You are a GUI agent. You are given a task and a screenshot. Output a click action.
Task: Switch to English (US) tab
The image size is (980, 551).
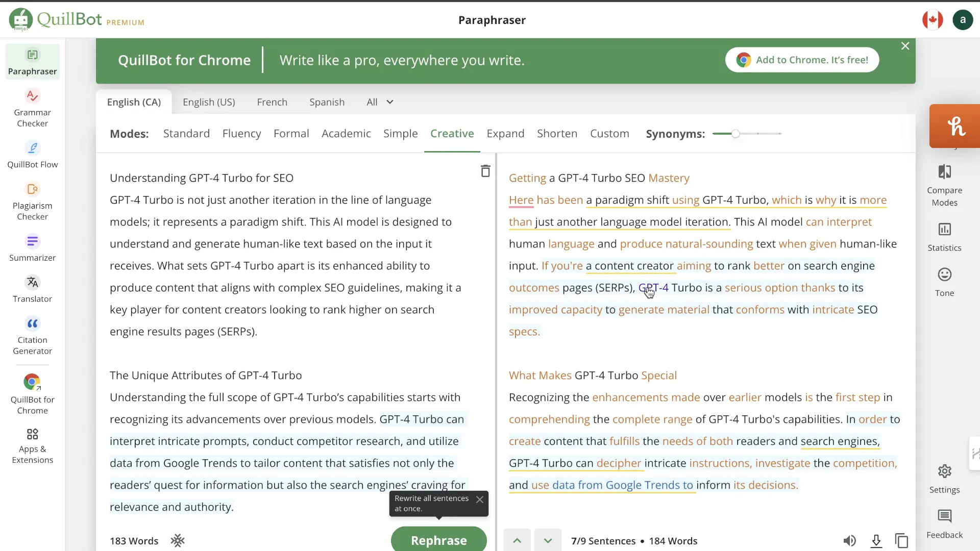pos(209,102)
